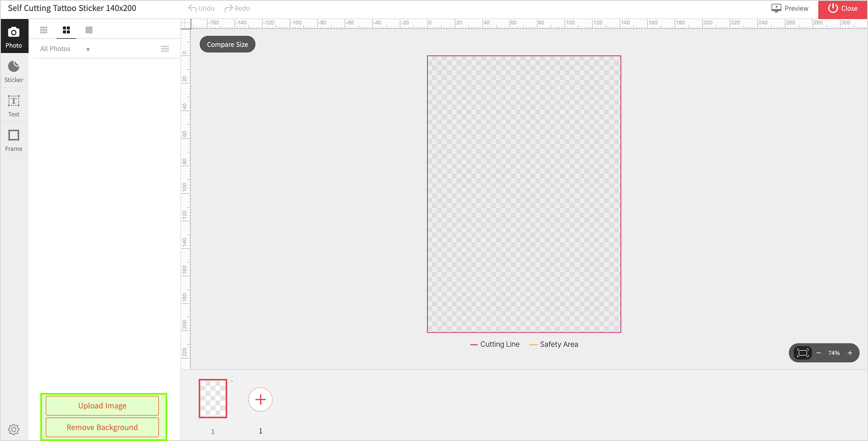
Task: Select the Text tool
Action: [x=14, y=106]
